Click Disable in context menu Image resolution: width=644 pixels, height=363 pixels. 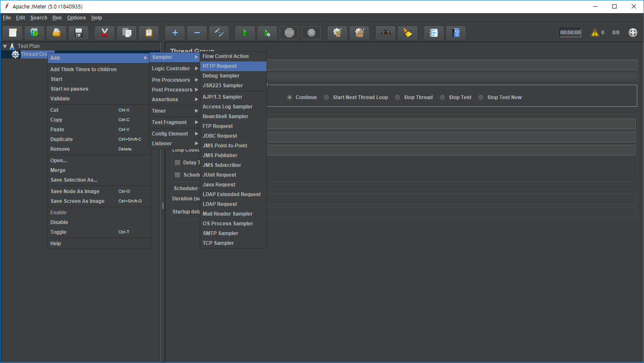pyautogui.click(x=99, y=222)
